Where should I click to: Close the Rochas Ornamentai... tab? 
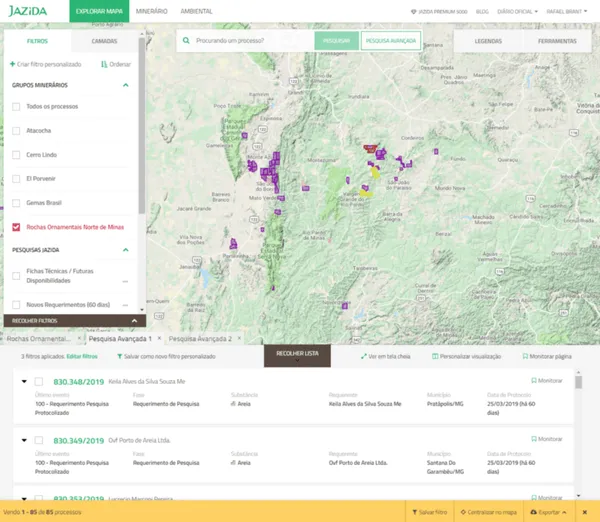click(x=79, y=338)
